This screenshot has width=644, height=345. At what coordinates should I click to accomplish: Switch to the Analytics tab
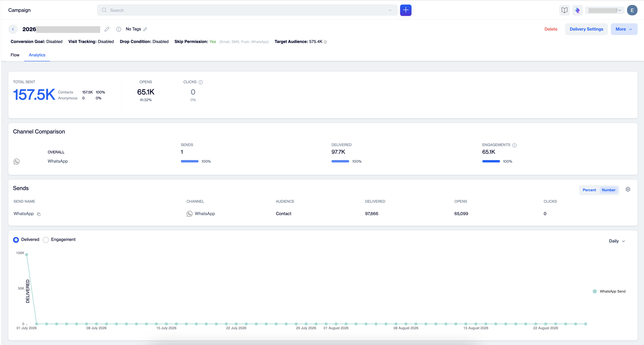pyautogui.click(x=37, y=55)
